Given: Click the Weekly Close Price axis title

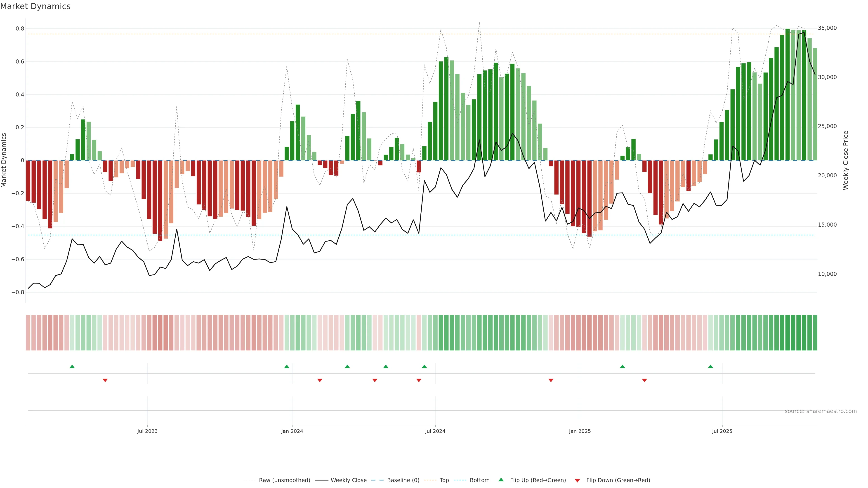Looking at the screenshot, I should pos(846,160).
